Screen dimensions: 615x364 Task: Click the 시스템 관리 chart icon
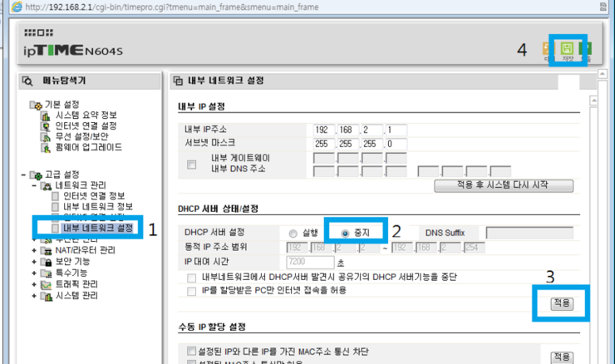(46, 296)
